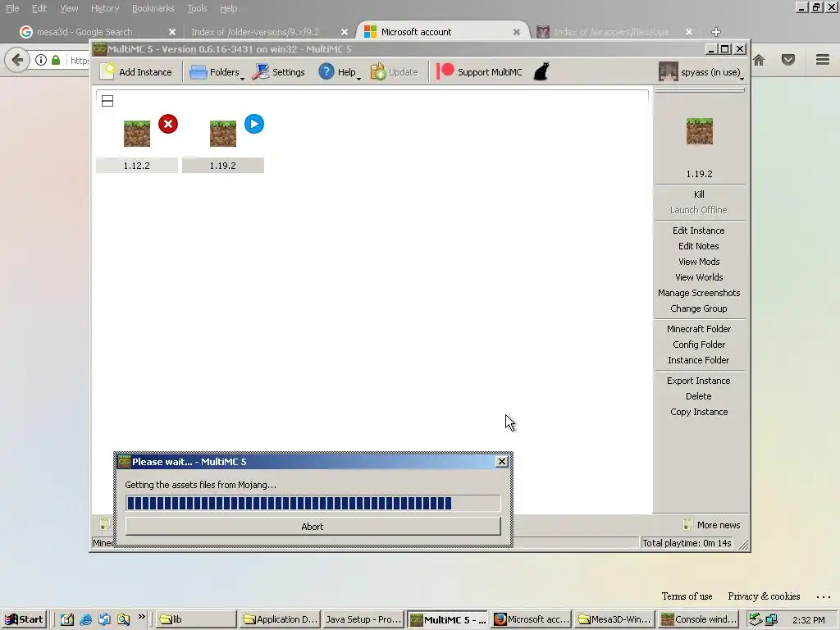The width and height of the screenshot is (840, 630).
Task: Select the 1.12.2 instance icon
Action: coord(137,134)
